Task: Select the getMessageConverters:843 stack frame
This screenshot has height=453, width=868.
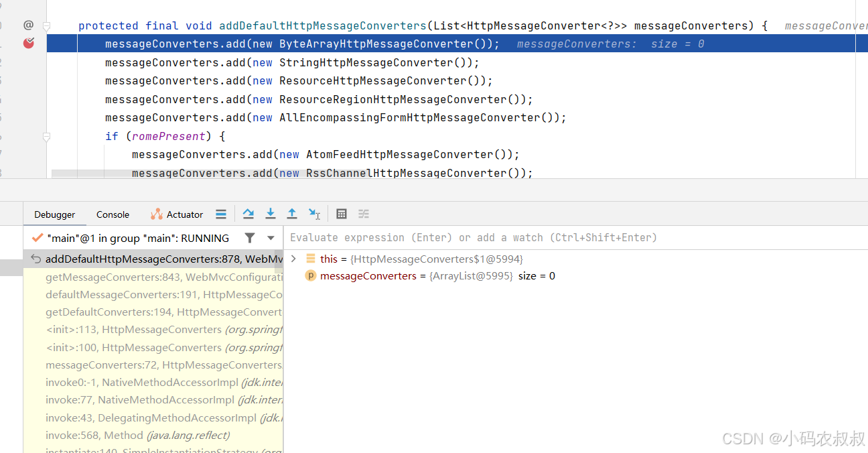Action: pos(153,277)
